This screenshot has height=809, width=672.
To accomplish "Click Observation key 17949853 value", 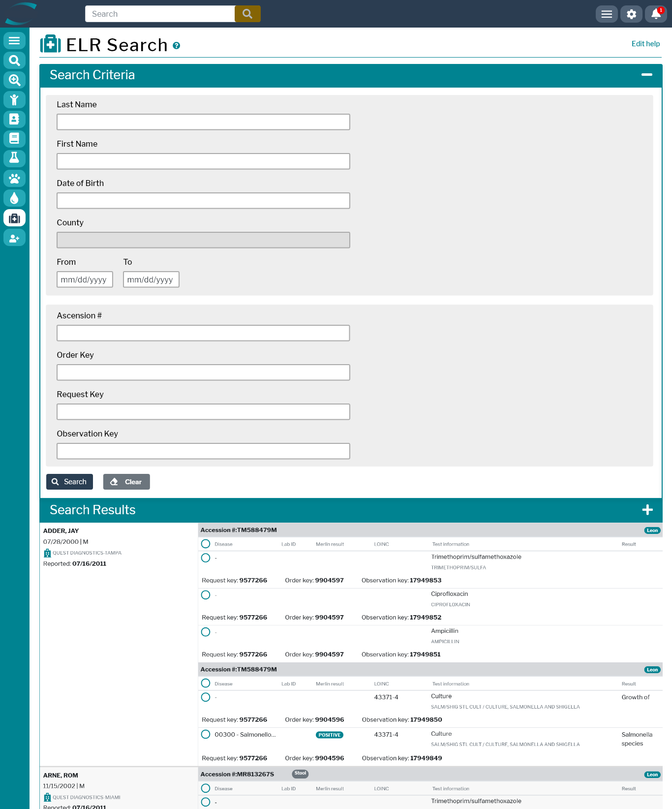I will coord(426,581).
